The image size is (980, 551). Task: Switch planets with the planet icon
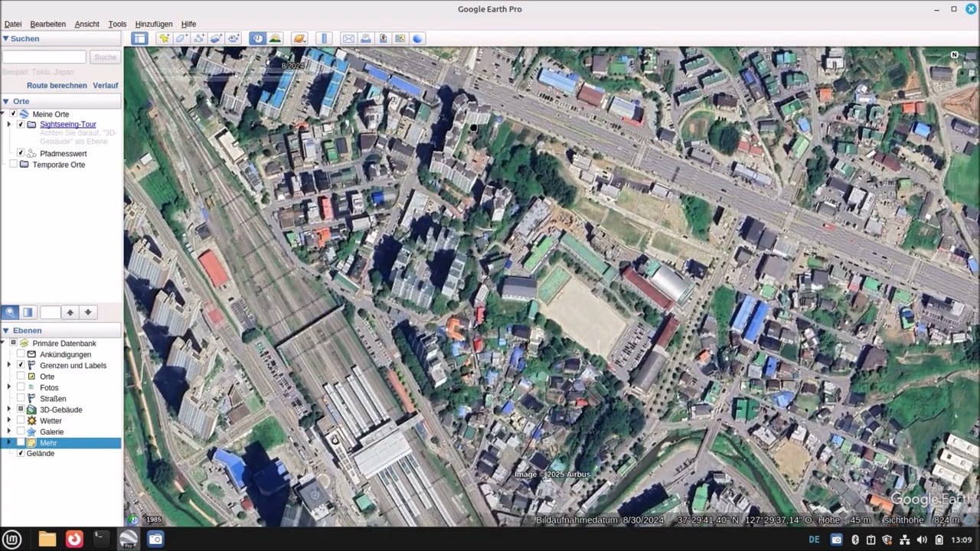coord(299,38)
